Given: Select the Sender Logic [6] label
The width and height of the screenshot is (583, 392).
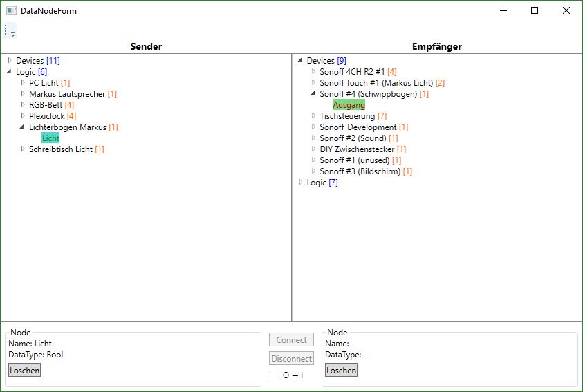Looking at the screenshot, I should coord(31,72).
